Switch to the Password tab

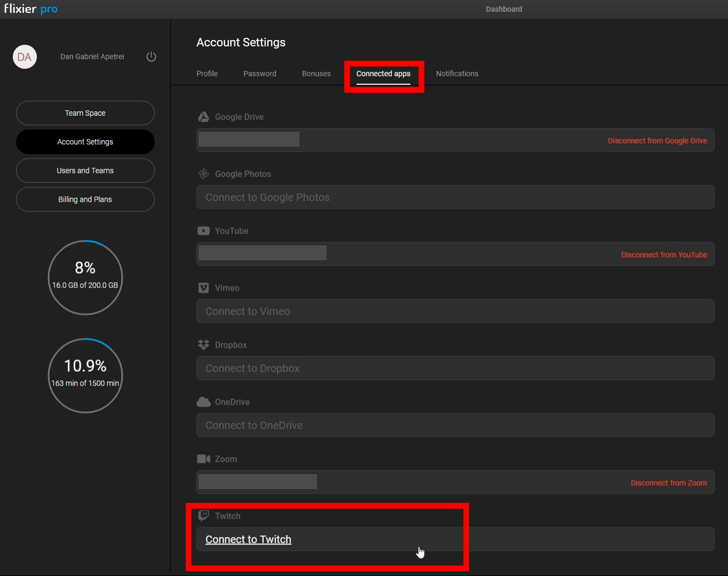click(260, 74)
